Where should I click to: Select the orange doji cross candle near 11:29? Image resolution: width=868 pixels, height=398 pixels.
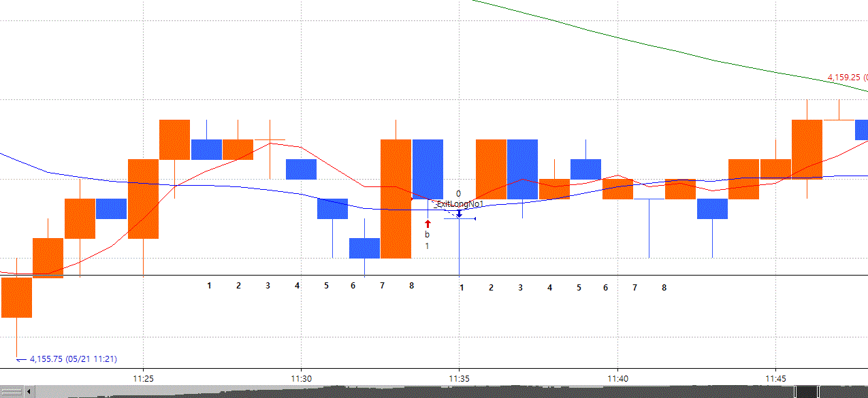[269, 142]
